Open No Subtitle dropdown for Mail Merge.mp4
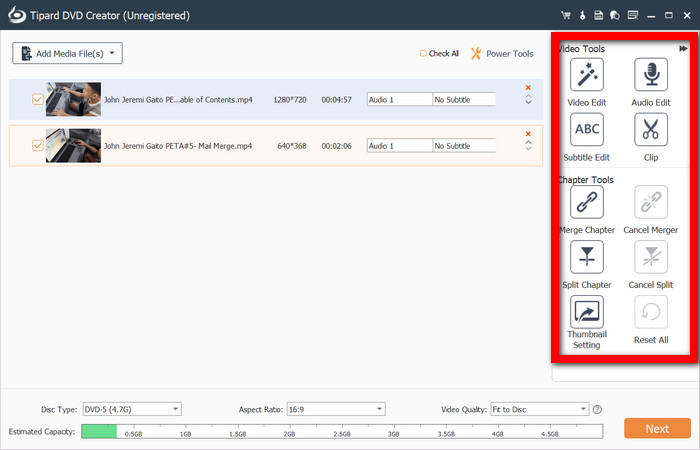The height and width of the screenshot is (450, 700). click(464, 146)
